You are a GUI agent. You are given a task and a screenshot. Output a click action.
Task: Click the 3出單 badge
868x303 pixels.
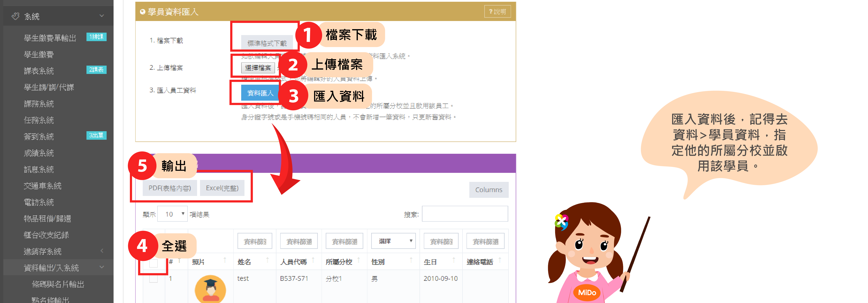[96, 135]
